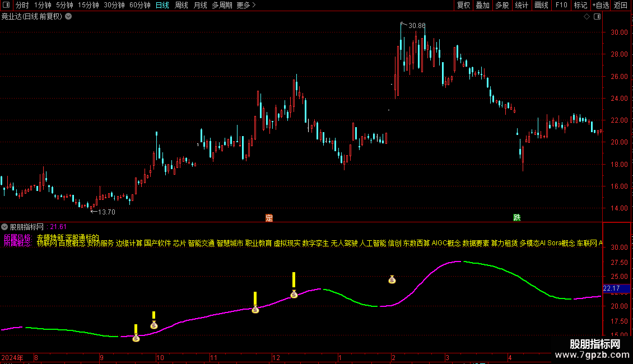Image resolution: width=633 pixels, height=364 pixels.
Task: Click the money bag icon near February
Action: coord(392,279)
